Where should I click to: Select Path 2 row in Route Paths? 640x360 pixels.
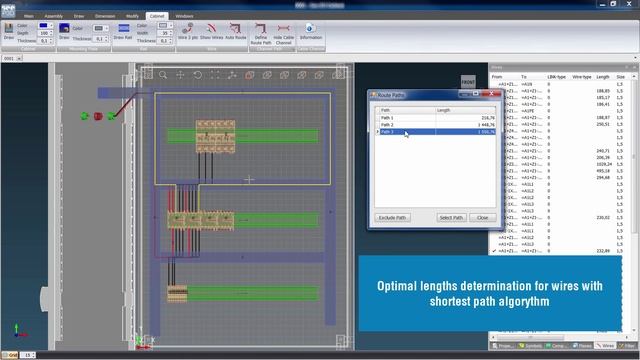tap(436, 124)
